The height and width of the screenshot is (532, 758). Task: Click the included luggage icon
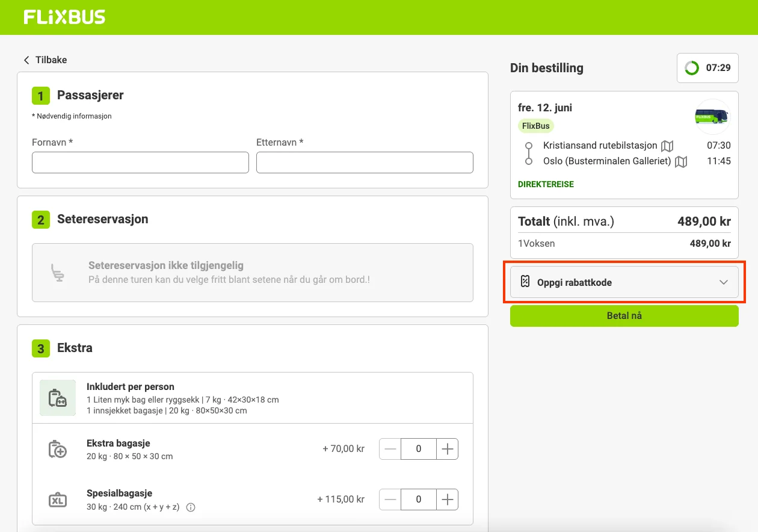[58, 398]
